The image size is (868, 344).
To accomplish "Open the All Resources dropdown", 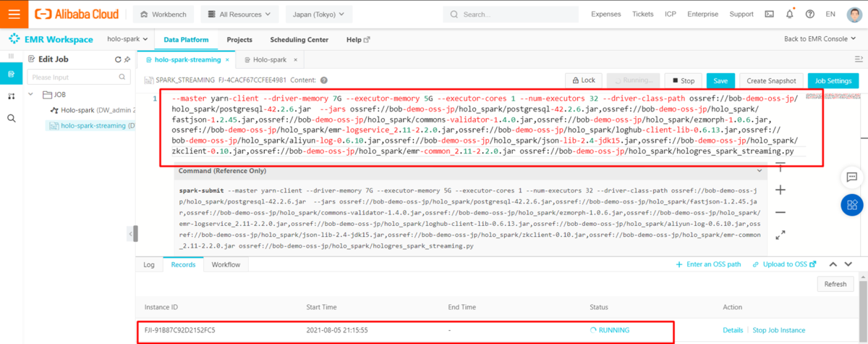I will 239,14.
